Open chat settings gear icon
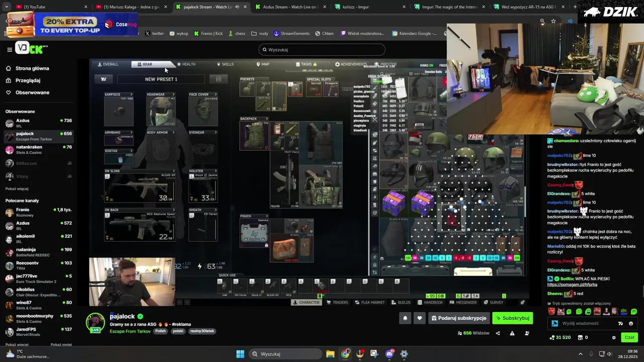Screen dimensions: 644x362 [x=614, y=337]
